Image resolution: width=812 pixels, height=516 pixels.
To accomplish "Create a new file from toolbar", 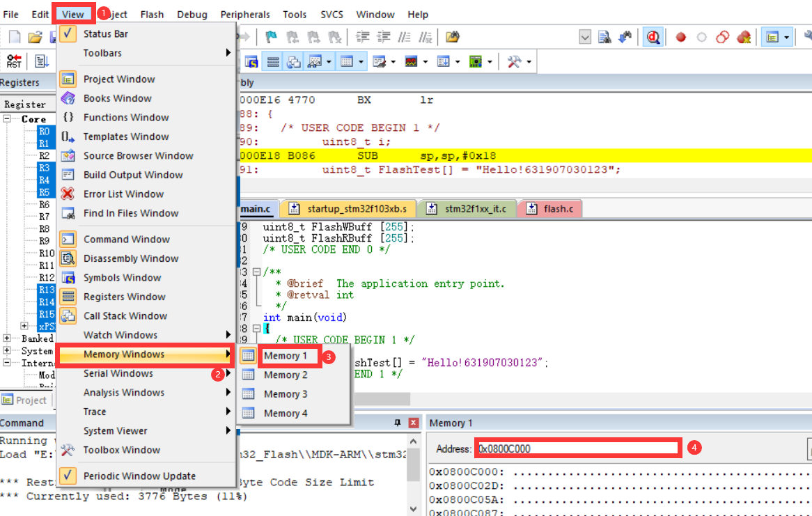I will pyautogui.click(x=15, y=37).
